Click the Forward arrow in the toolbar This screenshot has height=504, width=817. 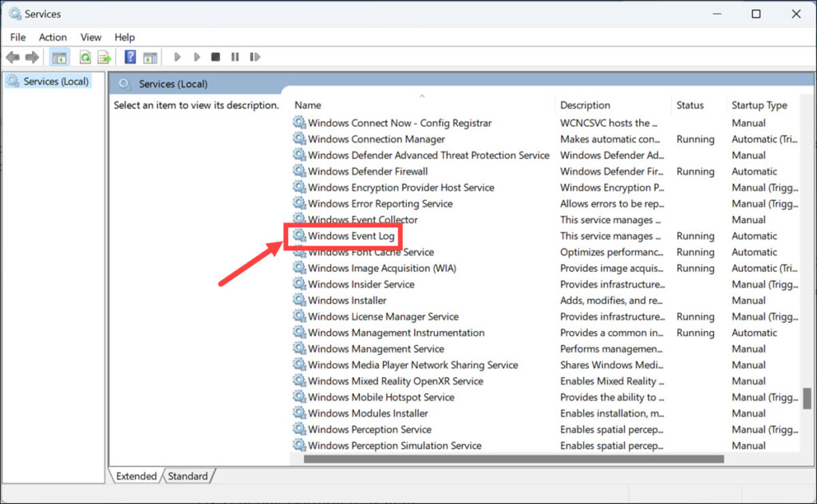pos(32,57)
